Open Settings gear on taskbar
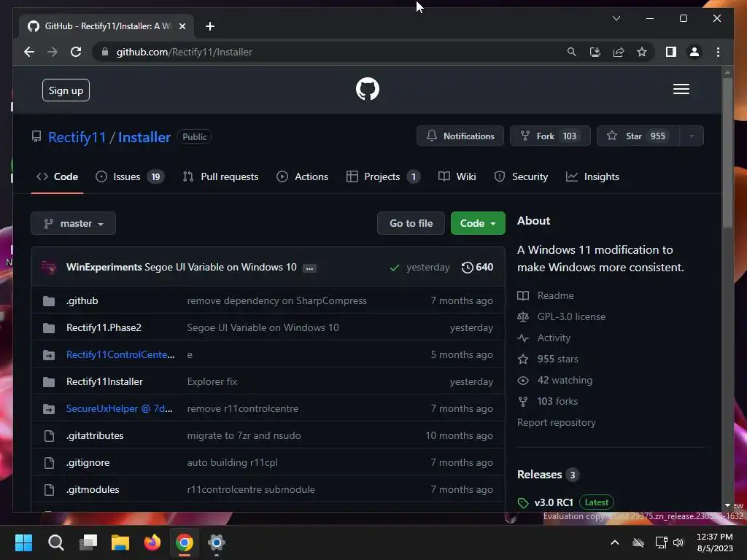The height and width of the screenshot is (560, 747). 216,542
